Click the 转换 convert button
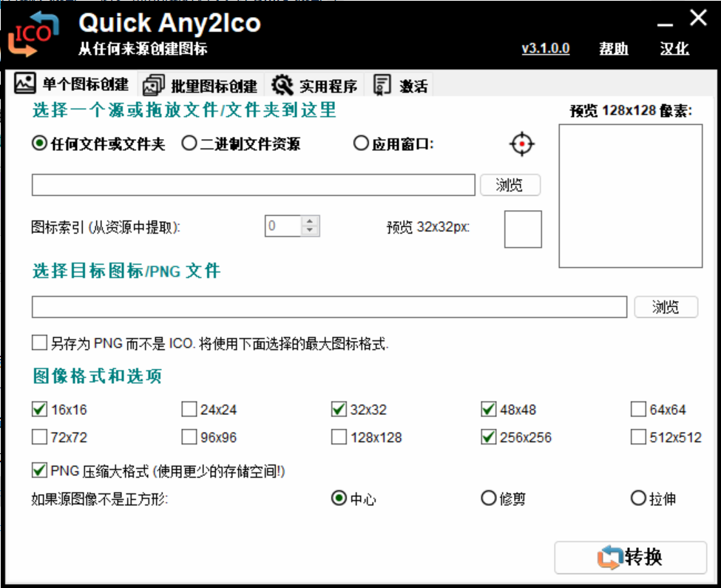Viewport: 721px width, 588px height. click(x=631, y=557)
